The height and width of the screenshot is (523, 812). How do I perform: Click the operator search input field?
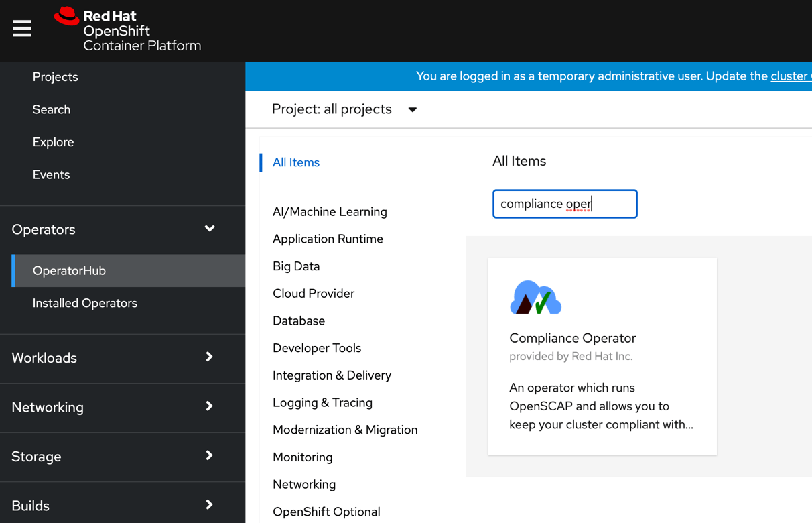coord(564,204)
